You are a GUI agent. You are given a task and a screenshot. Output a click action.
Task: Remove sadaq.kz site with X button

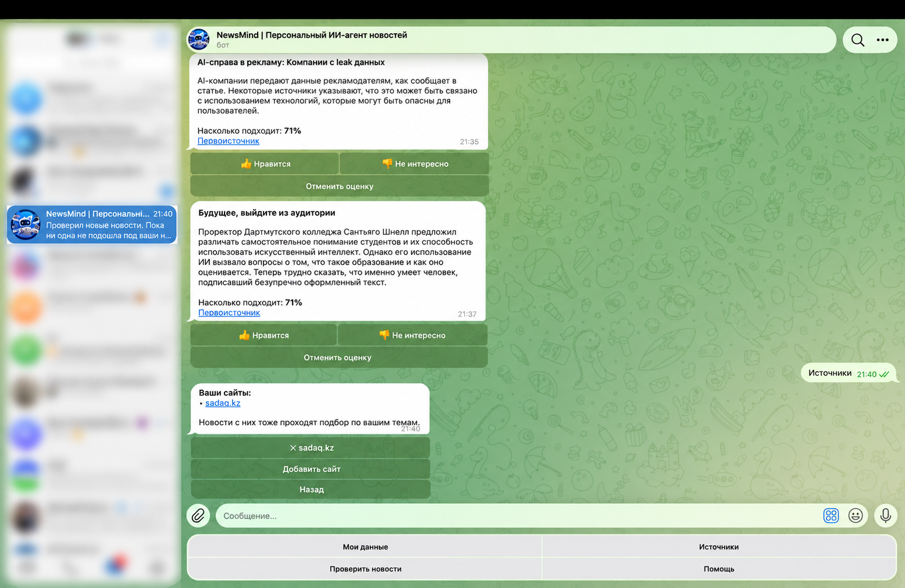[311, 448]
